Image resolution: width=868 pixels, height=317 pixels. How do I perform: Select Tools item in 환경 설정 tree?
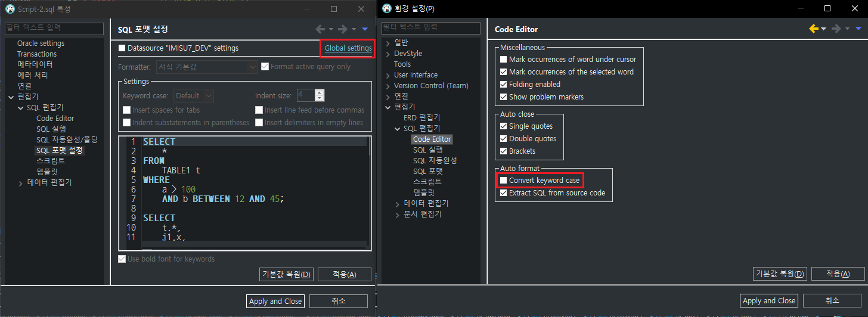click(x=402, y=64)
